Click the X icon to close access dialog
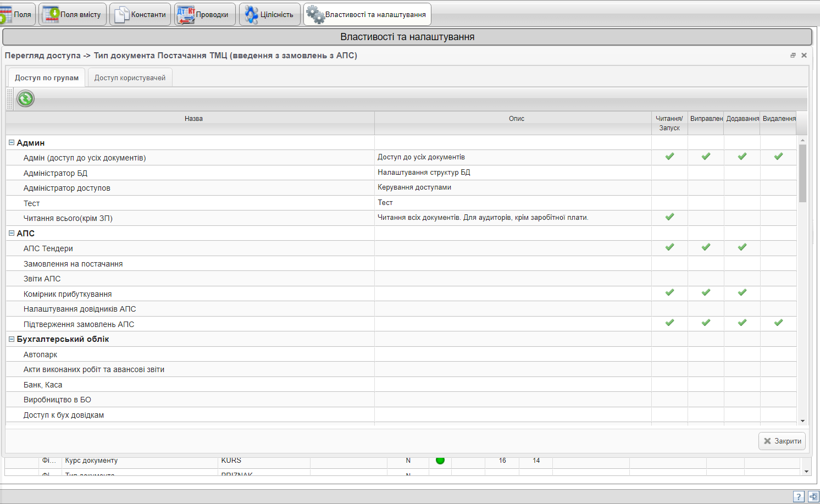The height and width of the screenshot is (504, 820). pos(804,56)
